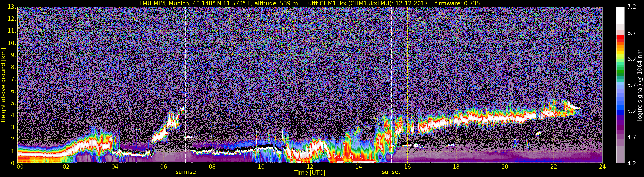Click the date 12-12-2017 in the title
The width and height of the screenshot is (644, 177).
[411, 3]
